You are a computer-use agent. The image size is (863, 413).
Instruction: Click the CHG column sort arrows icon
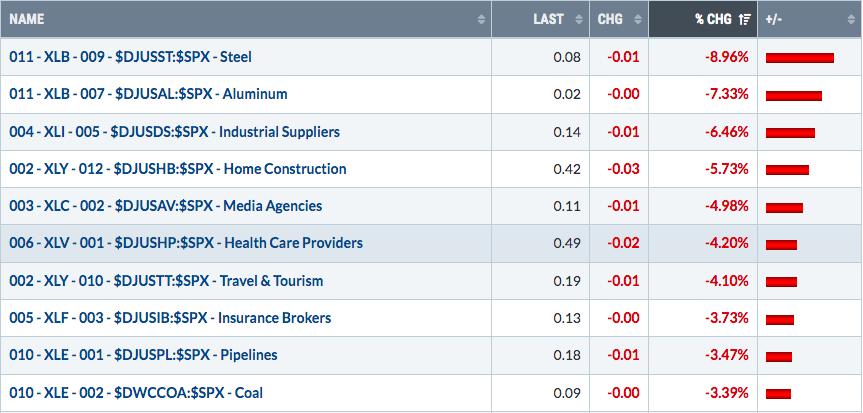point(637,19)
